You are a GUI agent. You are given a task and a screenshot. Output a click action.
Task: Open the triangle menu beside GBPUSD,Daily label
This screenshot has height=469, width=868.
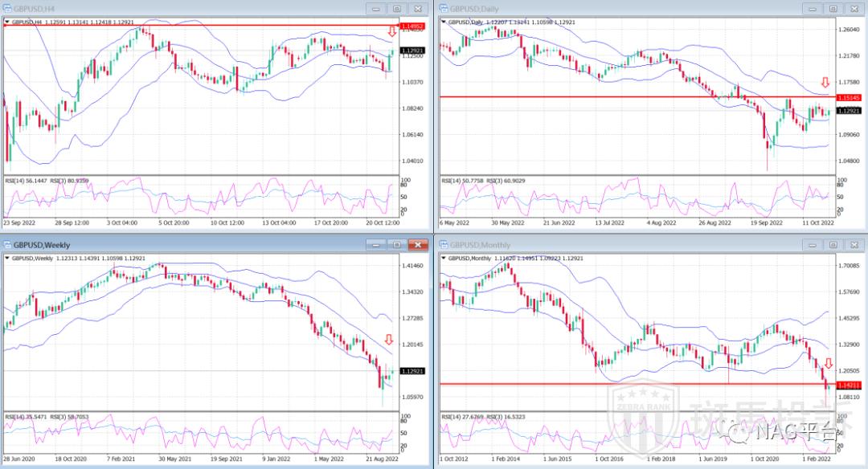(442, 22)
